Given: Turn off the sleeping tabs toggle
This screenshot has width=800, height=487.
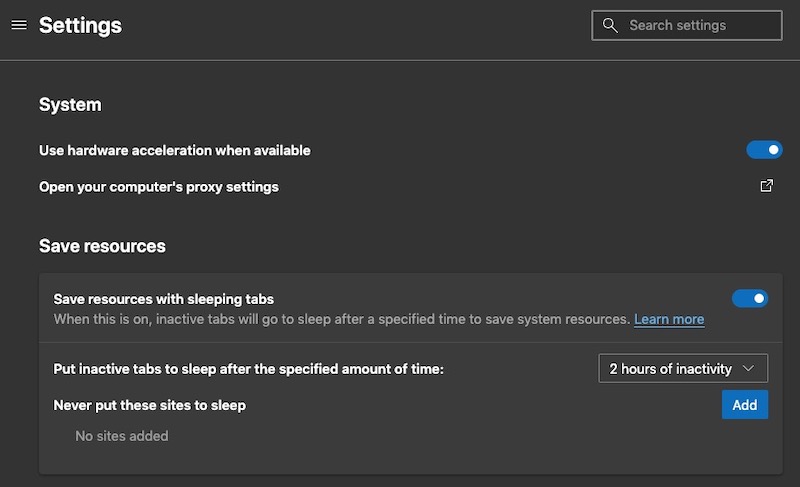Looking at the screenshot, I should [x=750, y=298].
